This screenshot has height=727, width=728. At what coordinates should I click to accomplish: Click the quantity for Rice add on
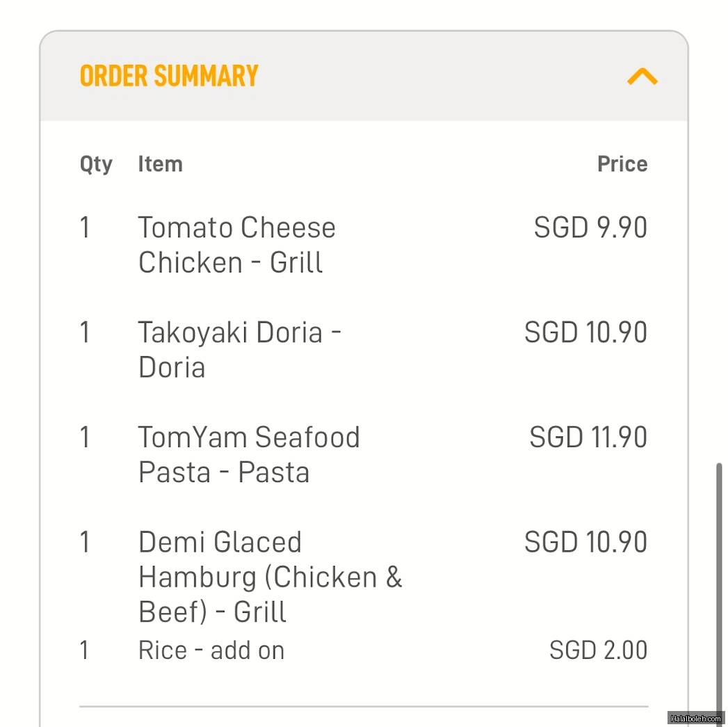tap(85, 650)
